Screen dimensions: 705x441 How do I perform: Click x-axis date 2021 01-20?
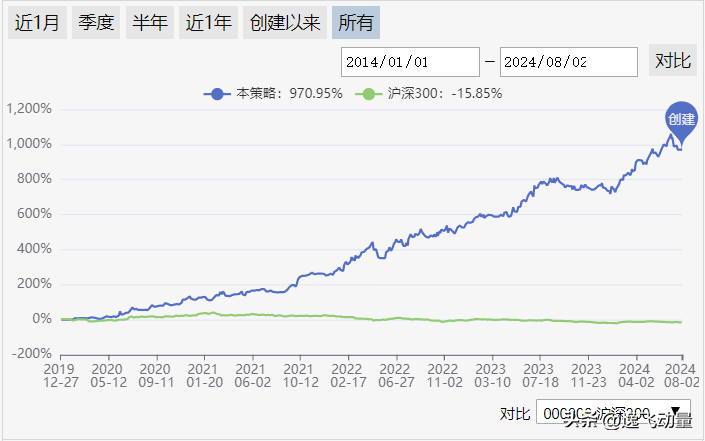(205, 376)
